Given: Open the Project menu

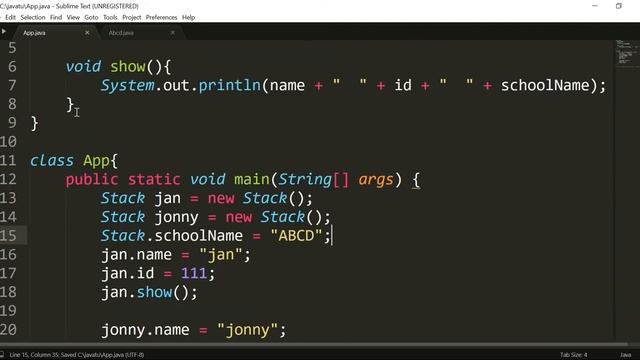Looking at the screenshot, I should point(131,17).
